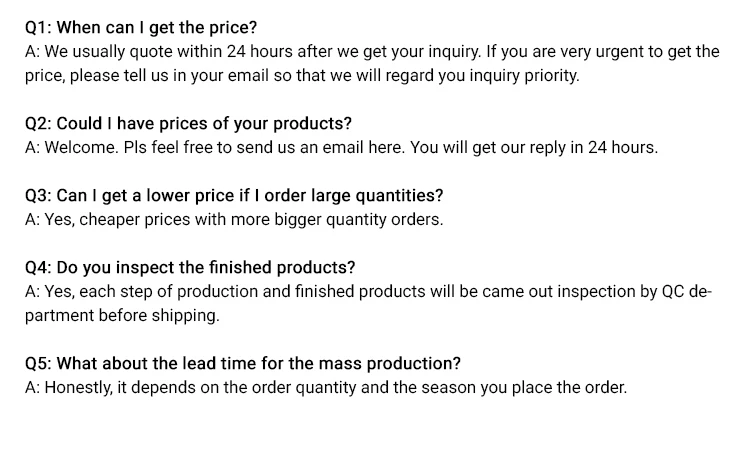Click the "Q1:" label
The height and width of the screenshot is (458, 750).
[x=37, y=27]
